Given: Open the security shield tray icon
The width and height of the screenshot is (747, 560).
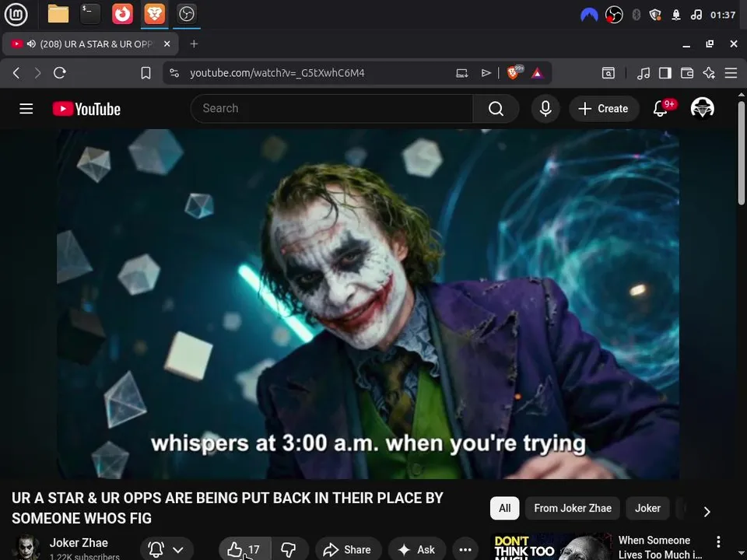Looking at the screenshot, I should tap(655, 16).
